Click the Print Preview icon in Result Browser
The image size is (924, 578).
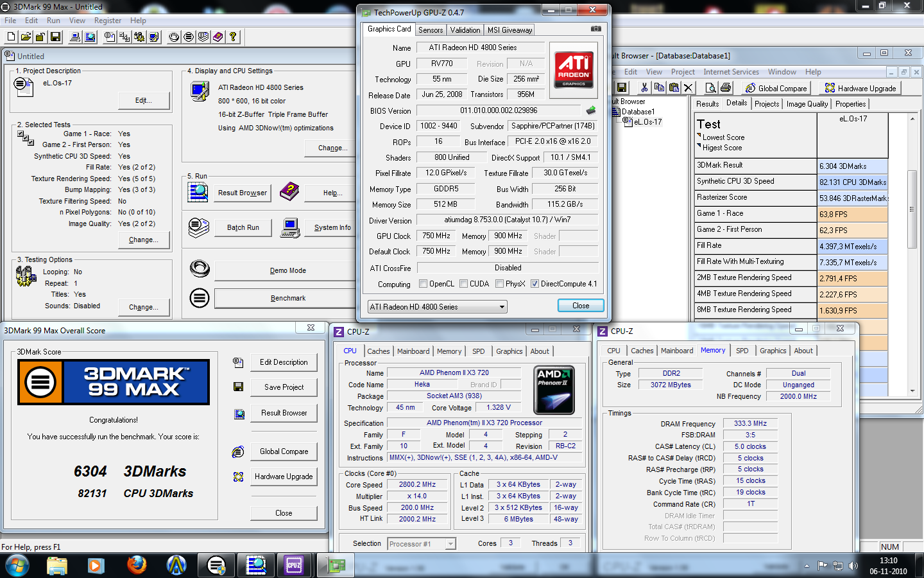click(x=710, y=87)
